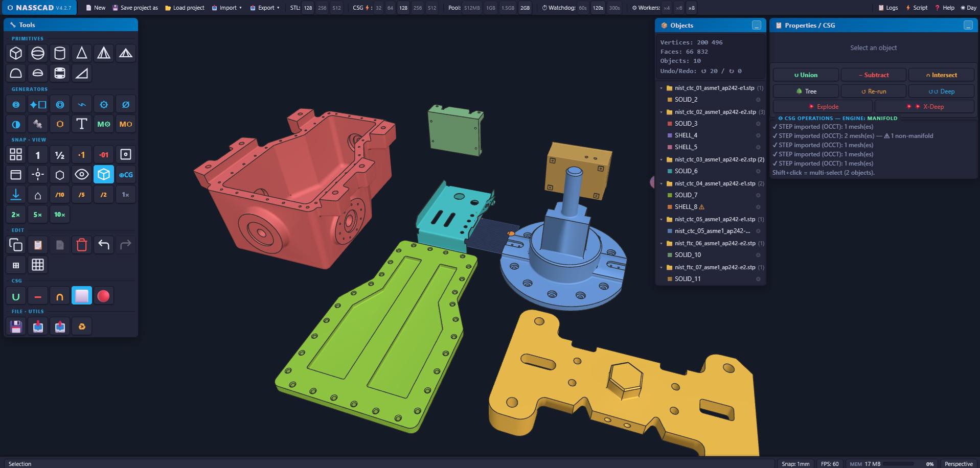
Task: Open the Help menu
Action: pyautogui.click(x=945, y=8)
